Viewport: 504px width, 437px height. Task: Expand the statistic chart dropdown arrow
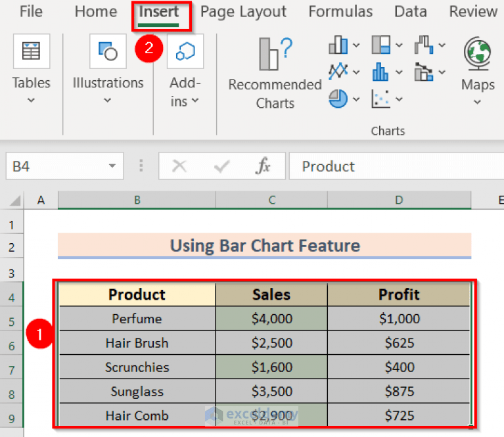399,72
